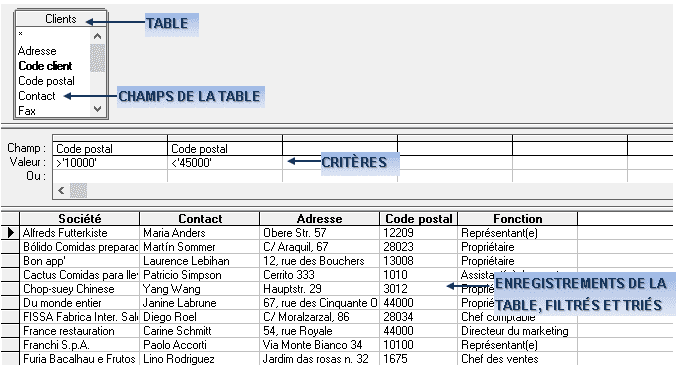Click the row selector for Franchi S.p.A.

click(10, 345)
